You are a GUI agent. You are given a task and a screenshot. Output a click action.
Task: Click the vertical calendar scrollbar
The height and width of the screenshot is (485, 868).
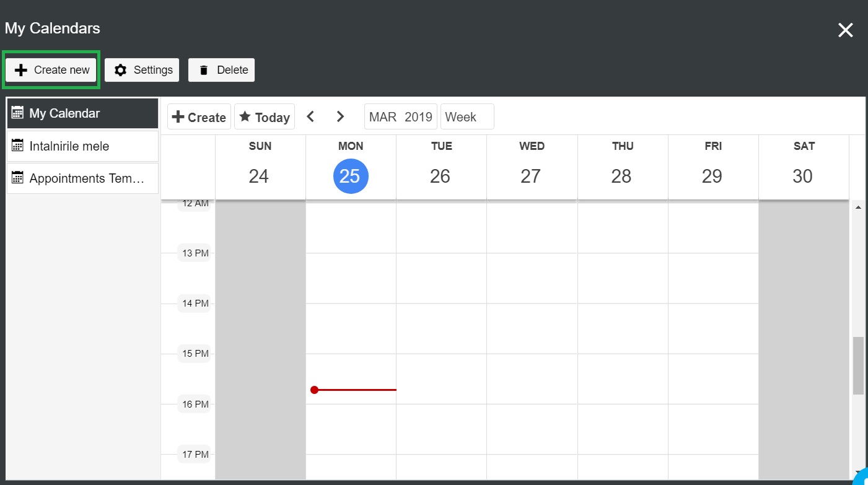click(858, 365)
